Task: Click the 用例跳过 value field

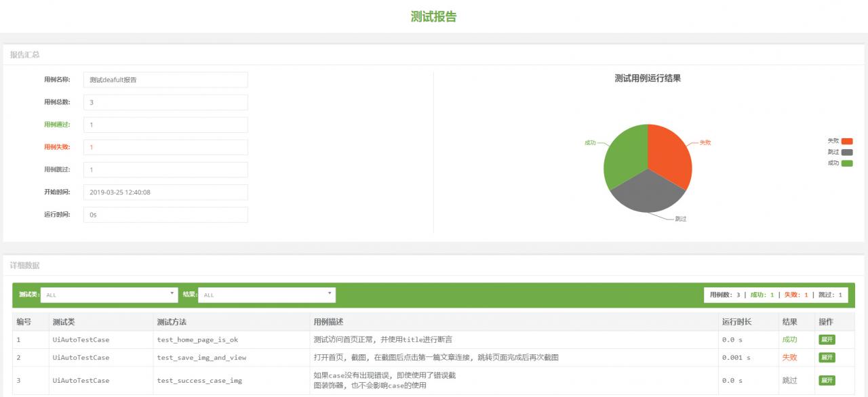Action: pyautogui.click(x=165, y=169)
